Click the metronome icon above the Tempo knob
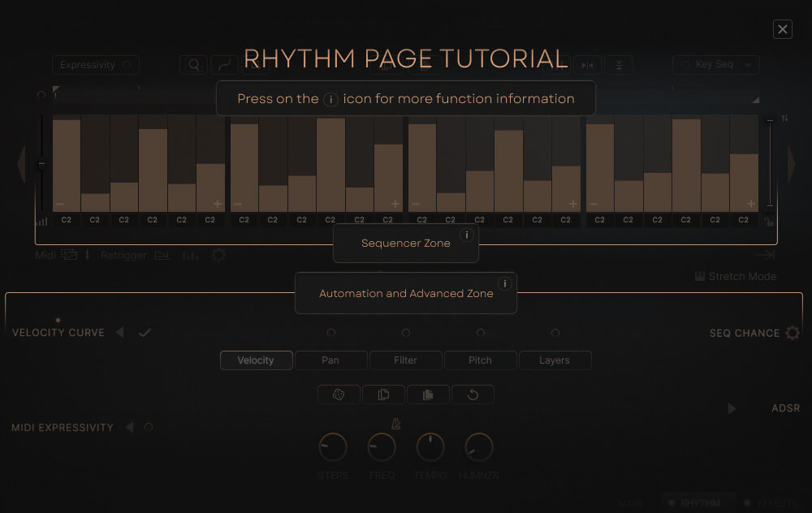The image size is (812, 513). [395, 423]
